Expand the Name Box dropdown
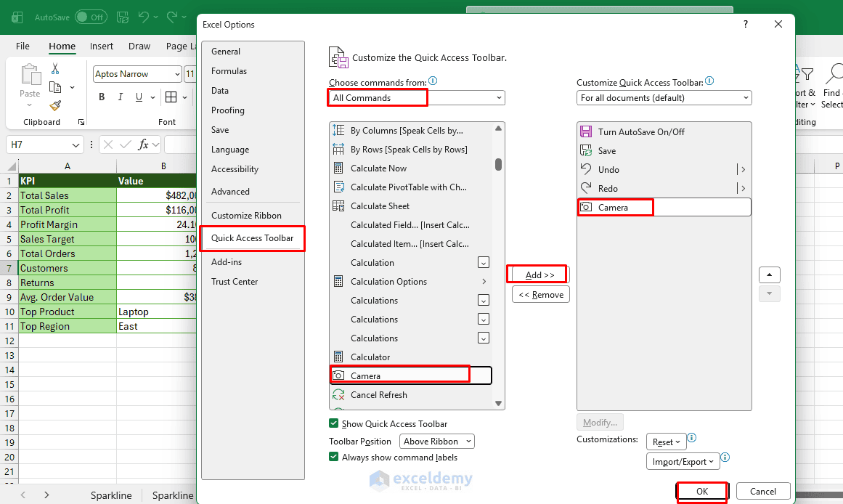 [x=76, y=145]
